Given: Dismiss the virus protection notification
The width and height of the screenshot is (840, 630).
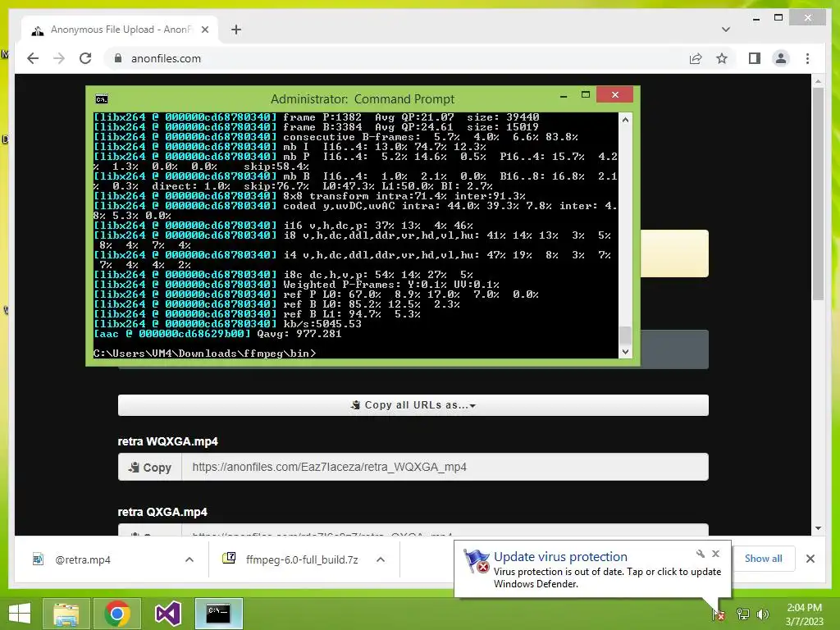Looking at the screenshot, I should [x=715, y=554].
